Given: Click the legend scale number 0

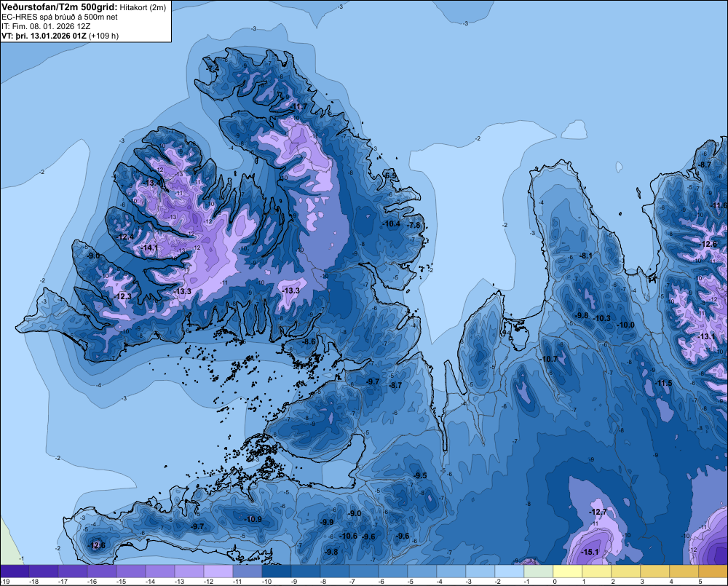Looking at the screenshot, I should [x=555, y=582].
